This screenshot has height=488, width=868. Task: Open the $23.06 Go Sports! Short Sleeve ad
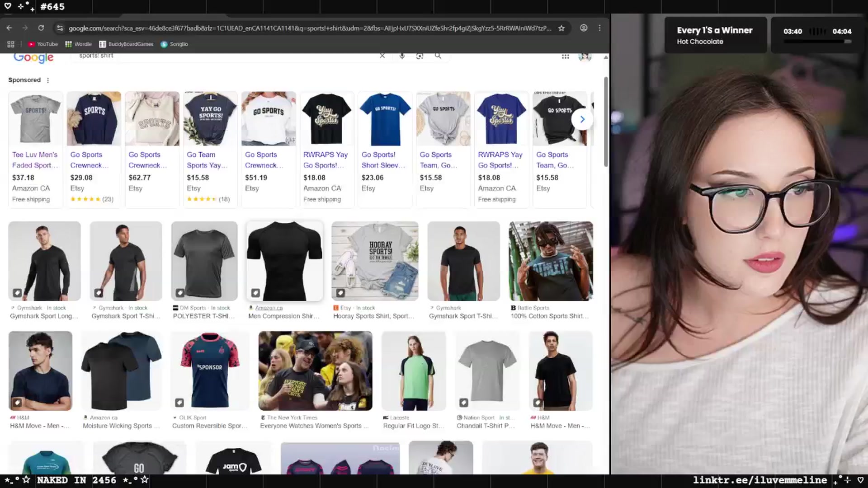click(385, 149)
